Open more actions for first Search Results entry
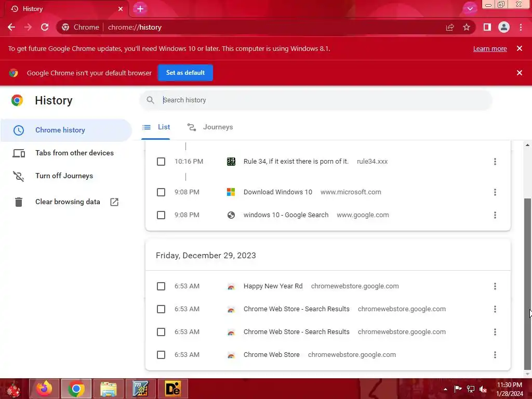Viewport: 532px width, 399px height. tap(495, 309)
